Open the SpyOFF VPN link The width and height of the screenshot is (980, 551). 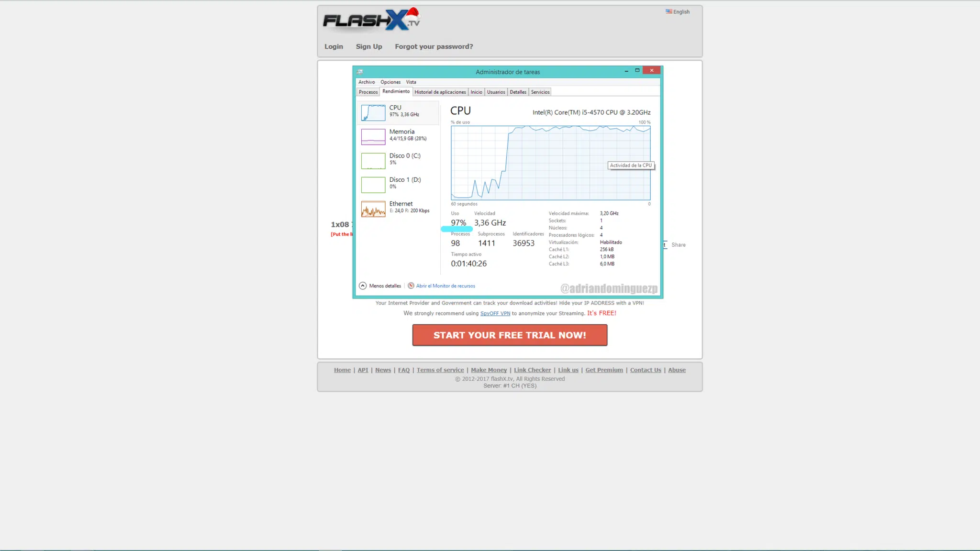tap(495, 314)
